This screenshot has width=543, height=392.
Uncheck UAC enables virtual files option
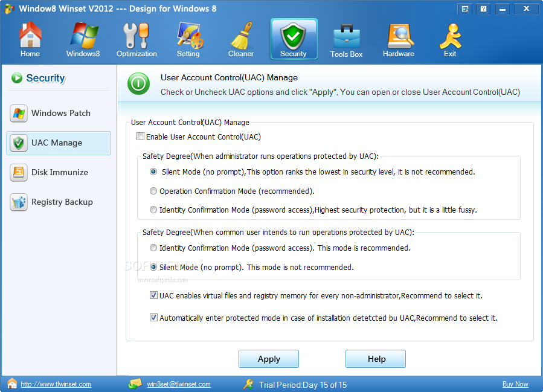click(x=154, y=295)
